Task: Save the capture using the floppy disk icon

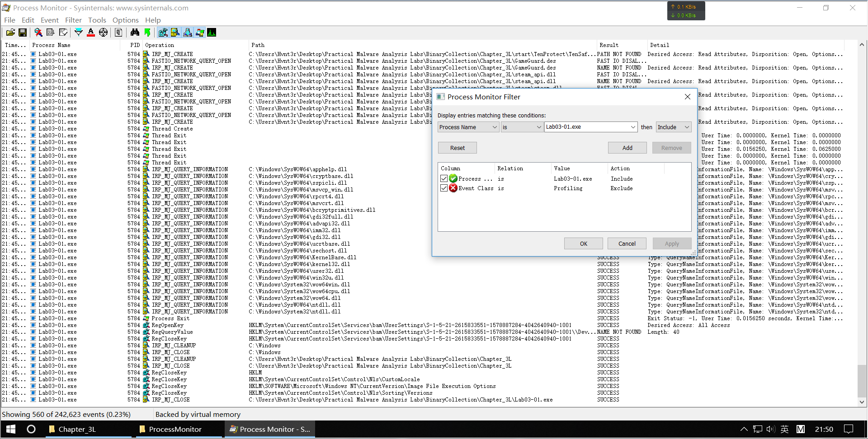Action: [22, 33]
